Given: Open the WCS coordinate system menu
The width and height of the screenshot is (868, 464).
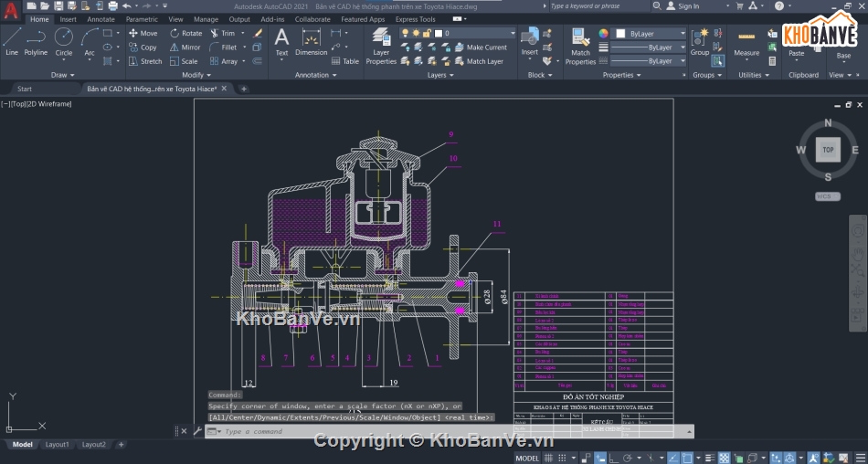Looking at the screenshot, I should pyautogui.click(x=828, y=196).
